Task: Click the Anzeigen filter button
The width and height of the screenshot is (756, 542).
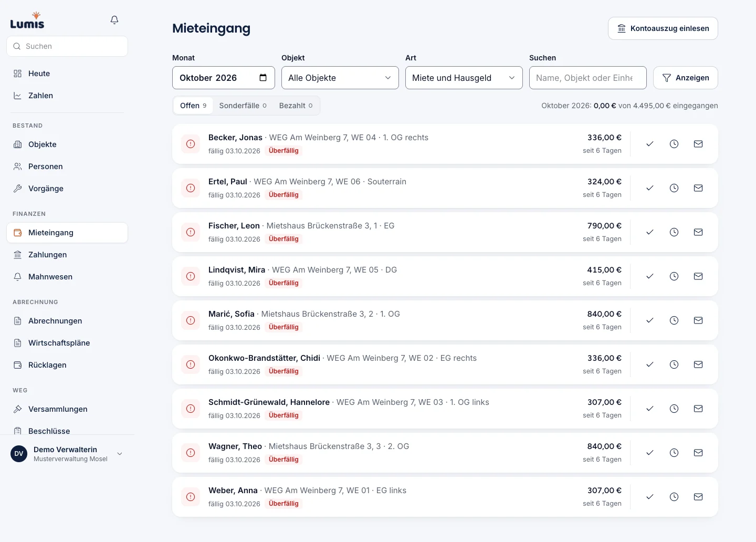Action: click(x=686, y=78)
